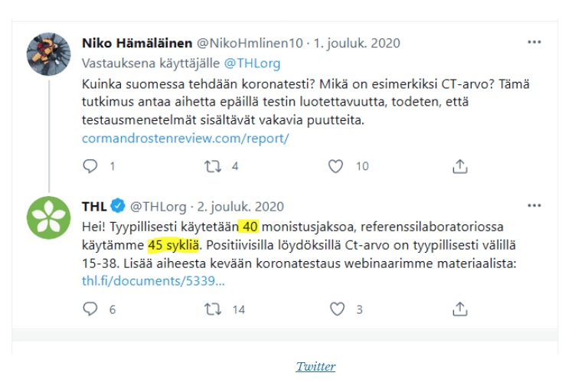This screenshot has height=389, width=588.
Task: Open more options on Niko's tweet
Action: pos(534,43)
